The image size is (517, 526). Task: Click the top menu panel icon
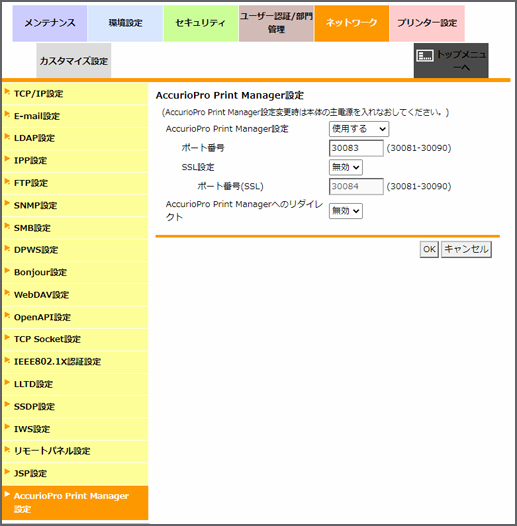tap(425, 56)
